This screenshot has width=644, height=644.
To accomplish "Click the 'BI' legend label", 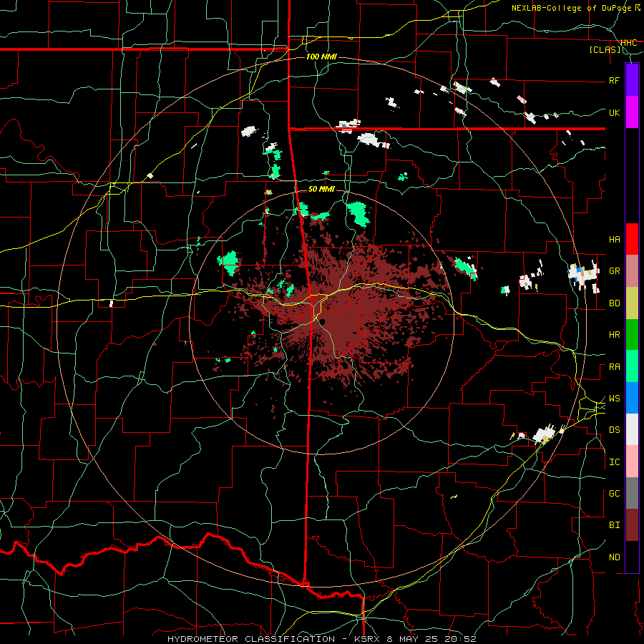I will coord(615,525).
